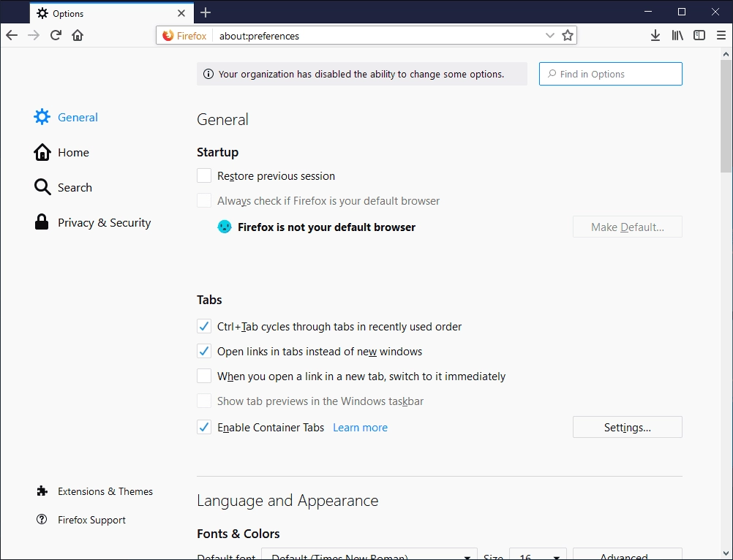The width and height of the screenshot is (733, 560).
Task: Click the Fonts & Colors heading
Action: (x=238, y=534)
